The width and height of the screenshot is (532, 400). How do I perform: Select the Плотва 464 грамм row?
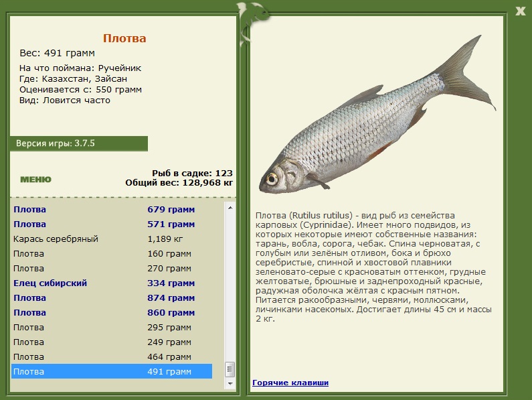point(112,357)
